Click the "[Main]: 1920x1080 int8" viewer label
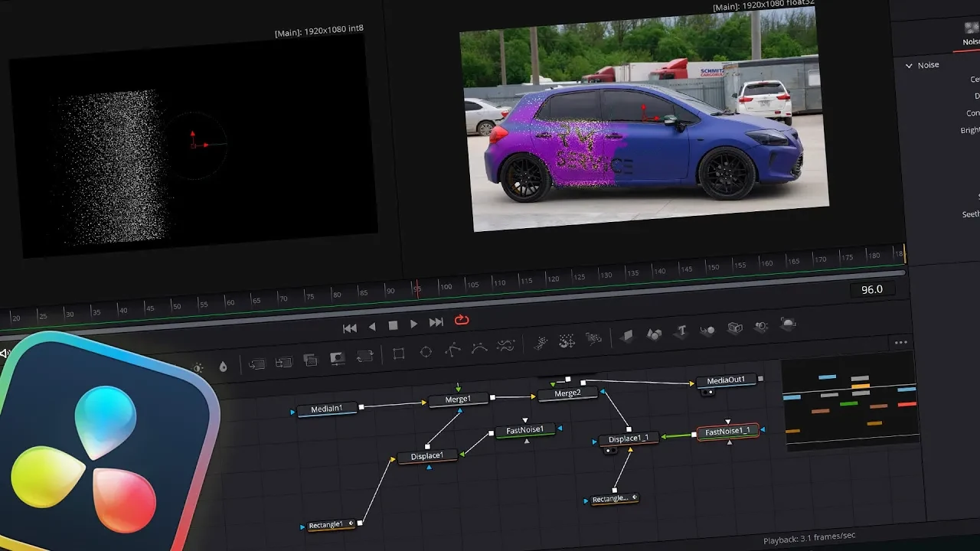The image size is (980, 551). 319,31
